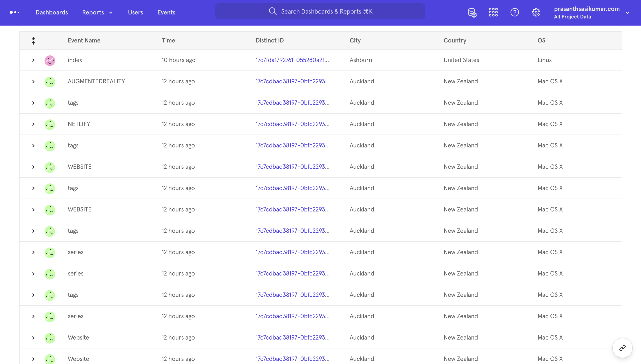The height and width of the screenshot is (364, 641).
Task: Open the settings gear icon
Action: (x=536, y=12)
